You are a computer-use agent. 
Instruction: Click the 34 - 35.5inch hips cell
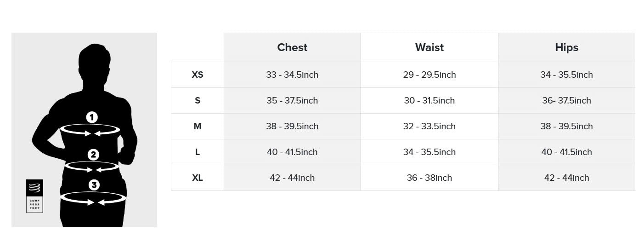pos(566,75)
